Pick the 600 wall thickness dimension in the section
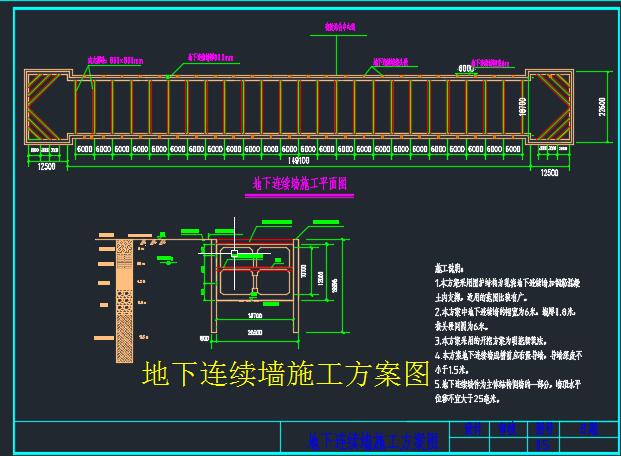Viewport: 621px width, 456px height. [205, 339]
